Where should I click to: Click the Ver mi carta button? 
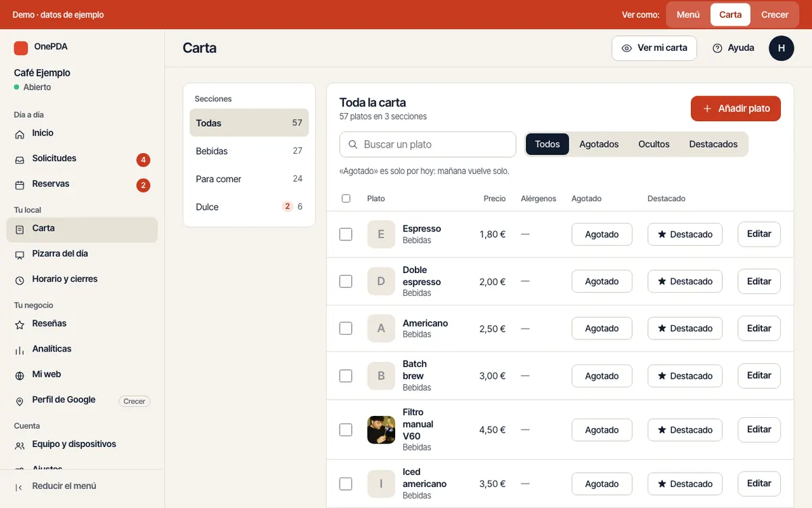coord(654,48)
